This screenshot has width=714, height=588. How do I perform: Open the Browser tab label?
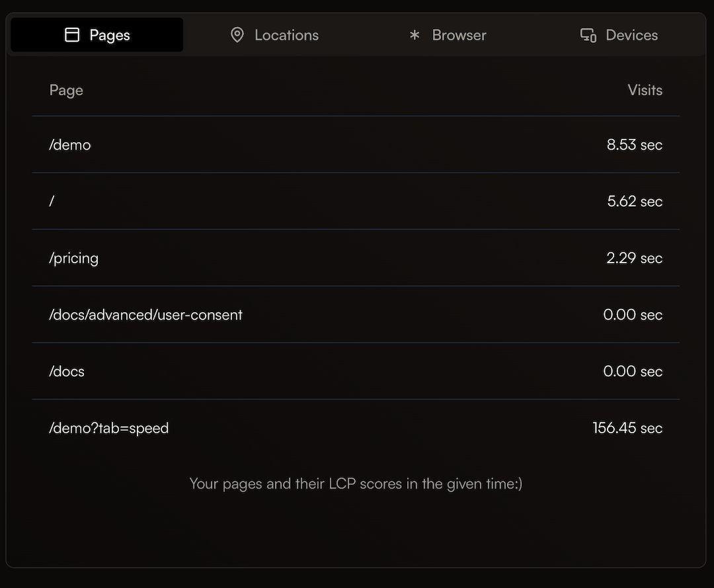click(x=459, y=35)
